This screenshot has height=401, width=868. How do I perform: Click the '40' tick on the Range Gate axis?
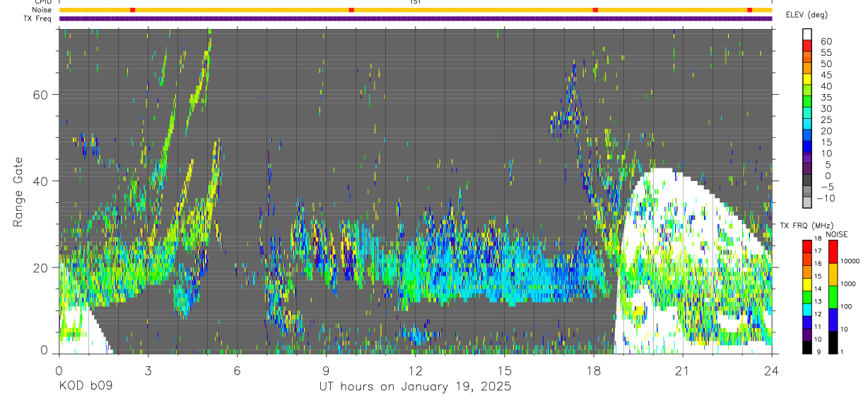[42, 181]
